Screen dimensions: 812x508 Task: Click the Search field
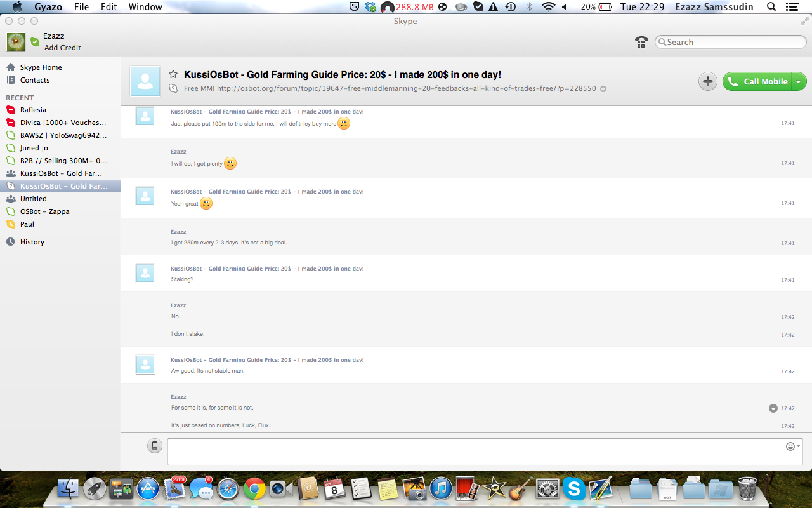(x=730, y=42)
